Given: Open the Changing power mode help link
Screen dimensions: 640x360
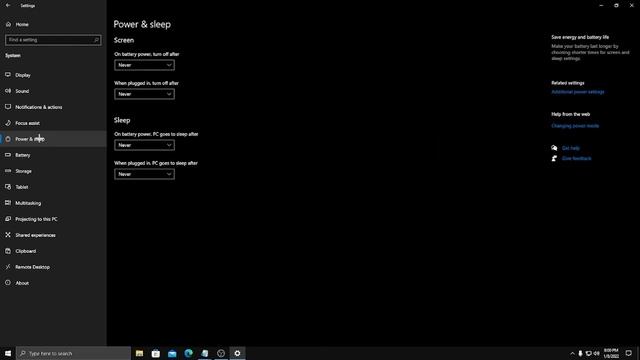Looking at the screenshot, I should [x=575, y=126].
